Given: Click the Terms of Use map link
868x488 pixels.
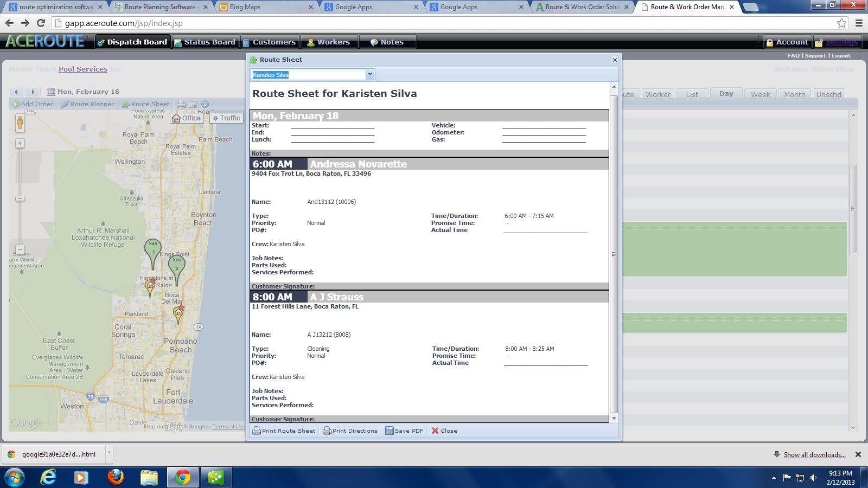Looking at the screenshot, I should 228,427.
